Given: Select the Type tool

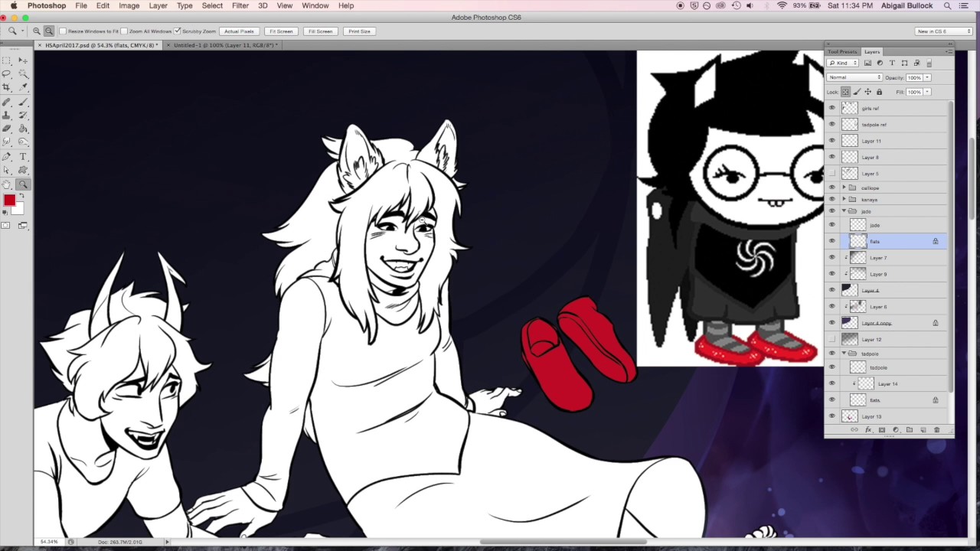Looking at the screenshot, I should pyautogui.click(x=23, y=156).
